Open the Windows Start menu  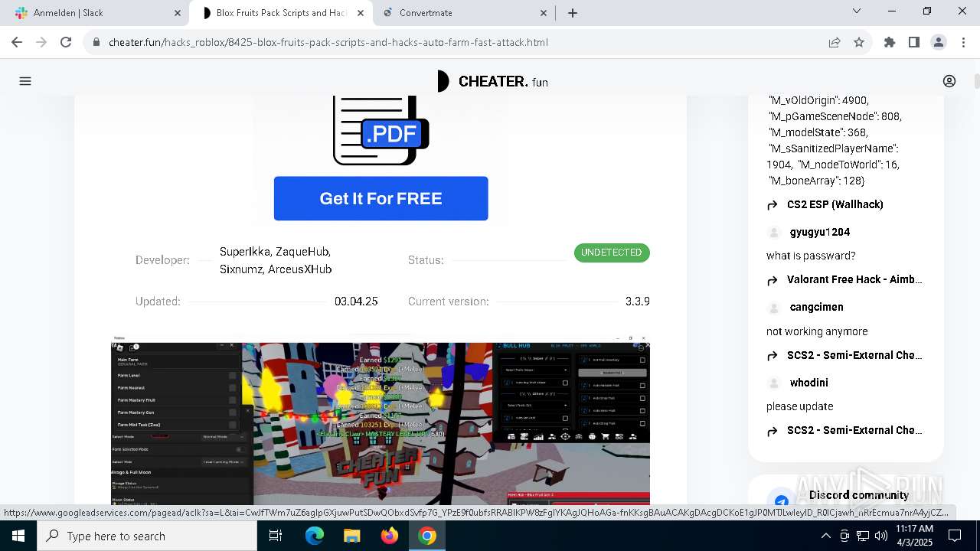coord(18,536)
